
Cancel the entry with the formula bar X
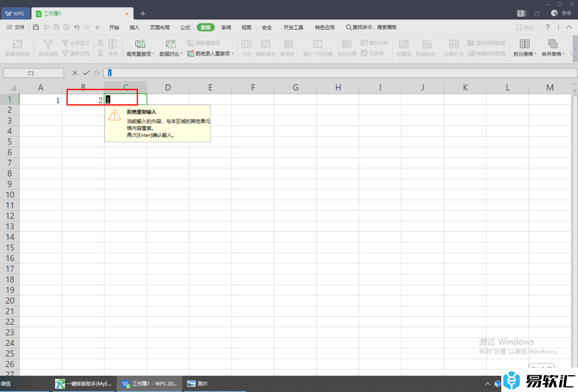pos(75,73)
